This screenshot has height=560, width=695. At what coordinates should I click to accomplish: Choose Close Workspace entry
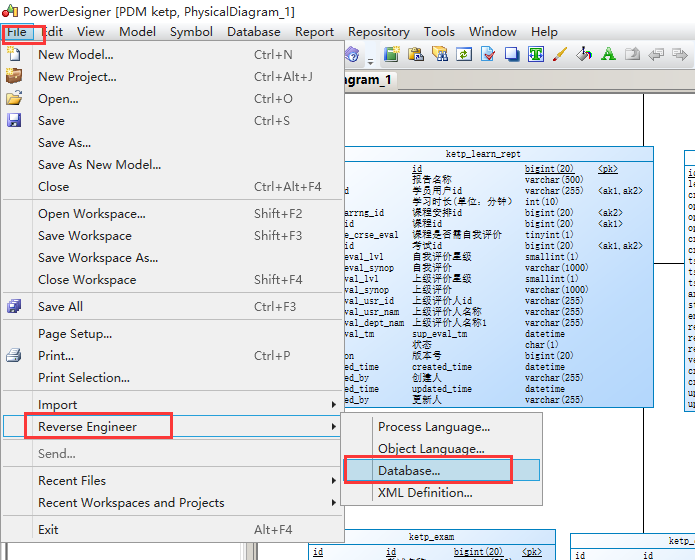point(173,280)
